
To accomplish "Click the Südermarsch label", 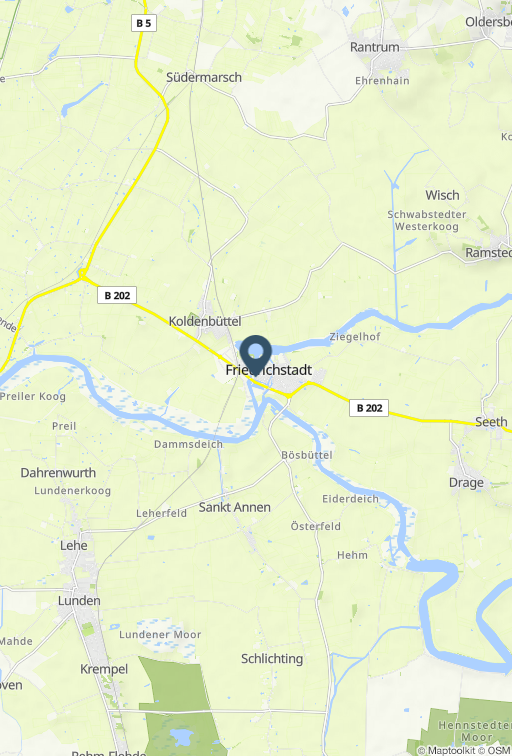I will (204, 77).
